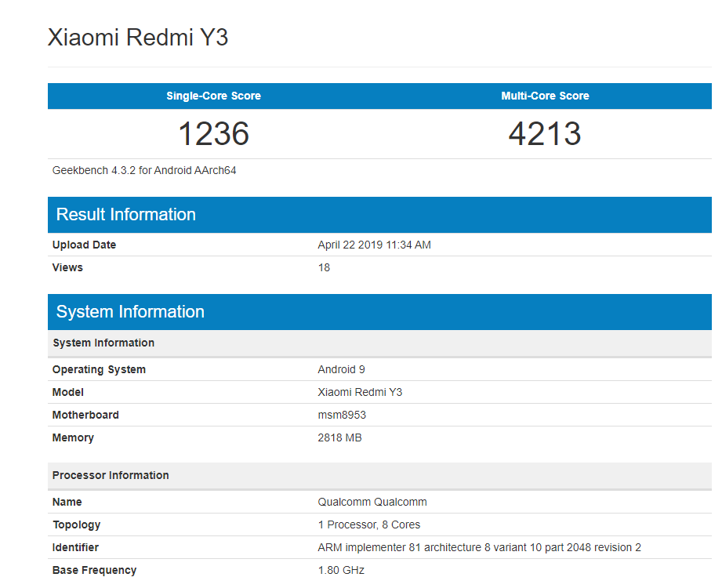Click the Xiaomi Redmi Y3 page title
The image size is (722, 588).
(138, 38)
